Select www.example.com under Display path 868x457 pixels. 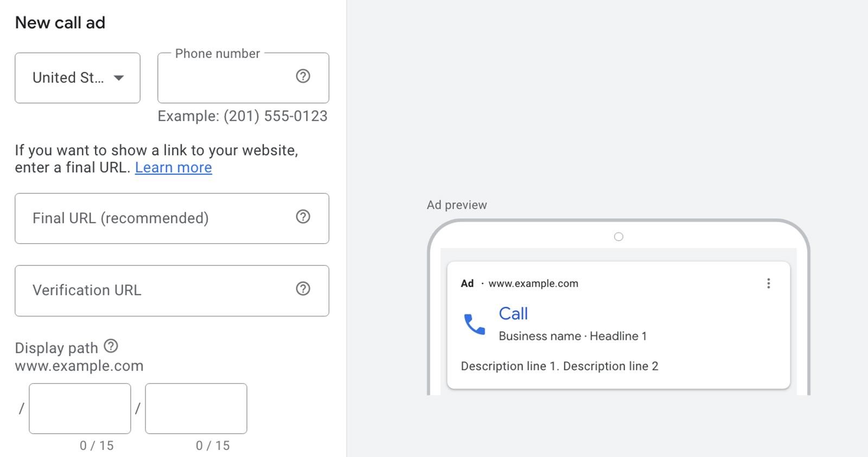[x=79, y=366]
